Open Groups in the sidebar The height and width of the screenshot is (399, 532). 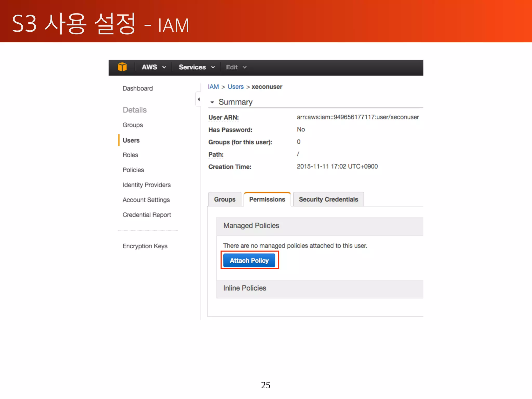[133, 125]
